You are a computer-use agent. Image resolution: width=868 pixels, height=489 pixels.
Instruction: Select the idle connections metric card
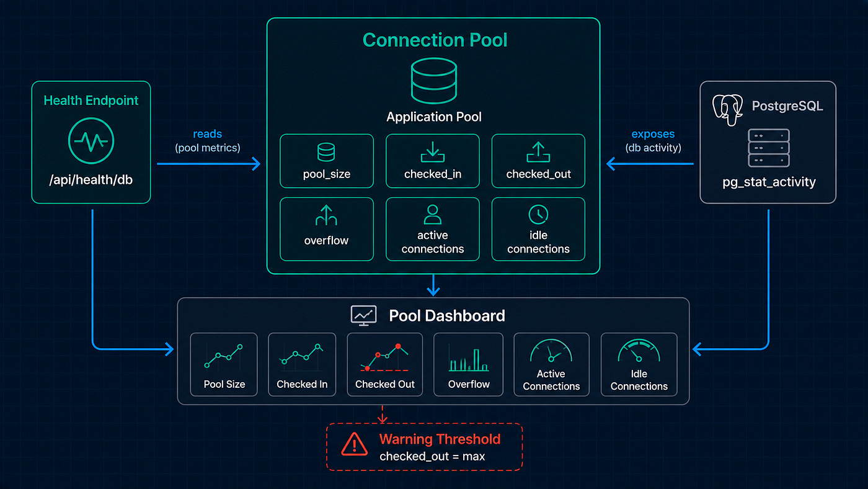(x=538, y=229)
